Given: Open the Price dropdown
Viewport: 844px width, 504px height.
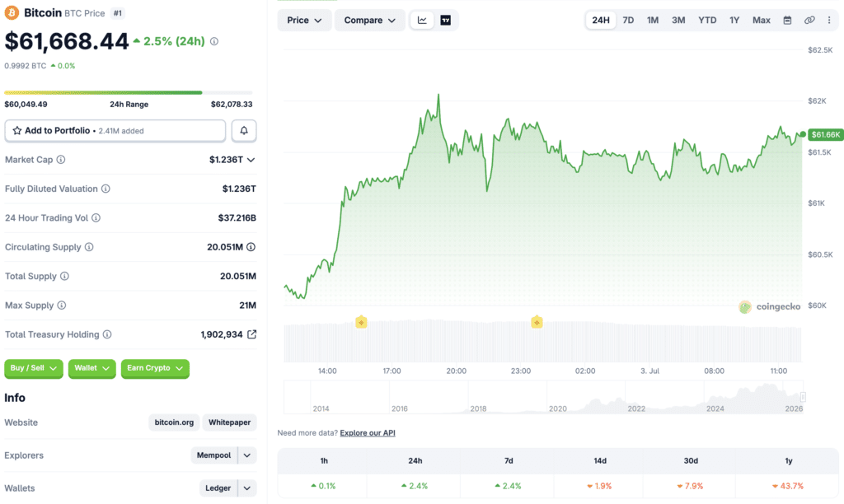Looking at the screenshot, I should click(x=304, y=21).
